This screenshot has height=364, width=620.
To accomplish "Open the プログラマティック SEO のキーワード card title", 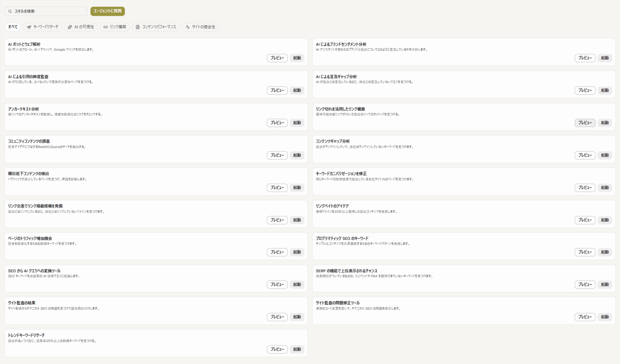I will pyautogui.click(x=342, y=238).
